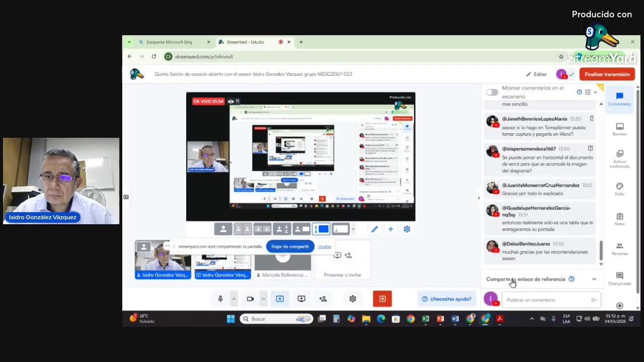This screenshot has height=362, width=644.
Task: Click Presentar o invitar card
Action: (x=343, y=260)
